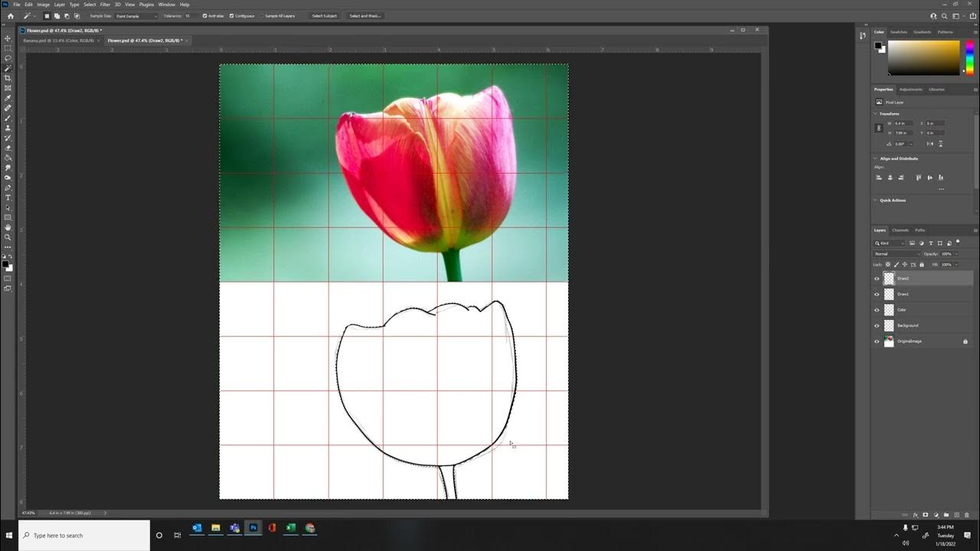The image size is (980, 551).
Task: Click the Home icon in options bar
Action: (x=11, y=16)
